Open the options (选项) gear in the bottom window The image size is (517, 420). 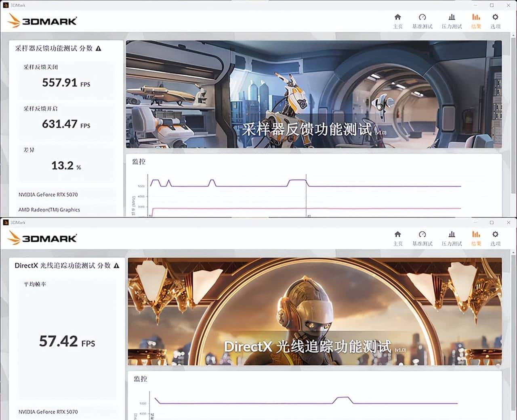495,238
